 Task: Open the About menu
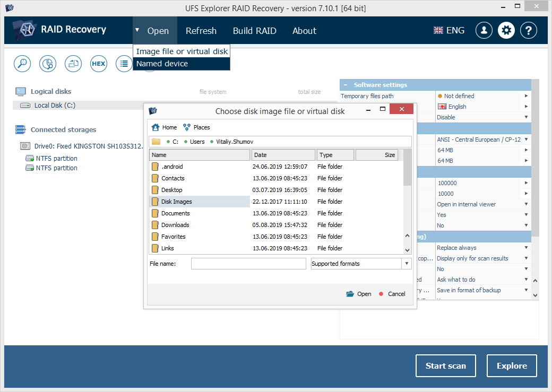(x=304, y=31)
